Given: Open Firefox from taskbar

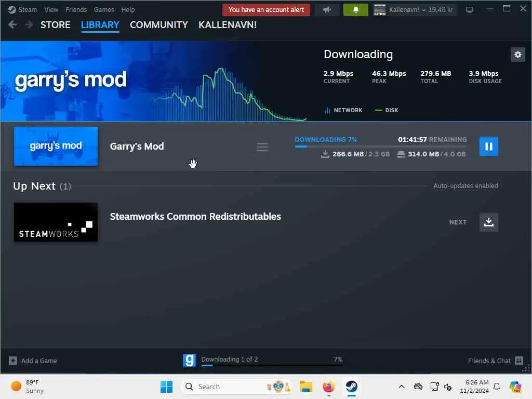Looking at the screenshot, I should point(328,387).
